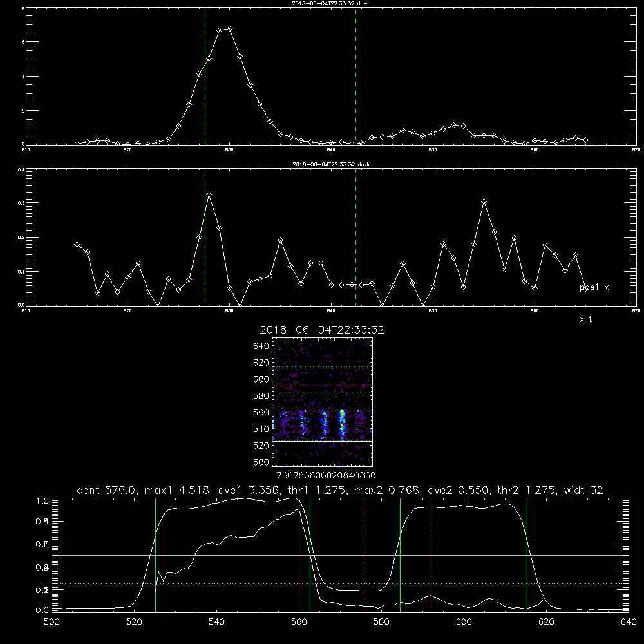Click the '520' x-axis label of bottom plot
Viewport: 644px width, 644px height.
coord(134,622)
